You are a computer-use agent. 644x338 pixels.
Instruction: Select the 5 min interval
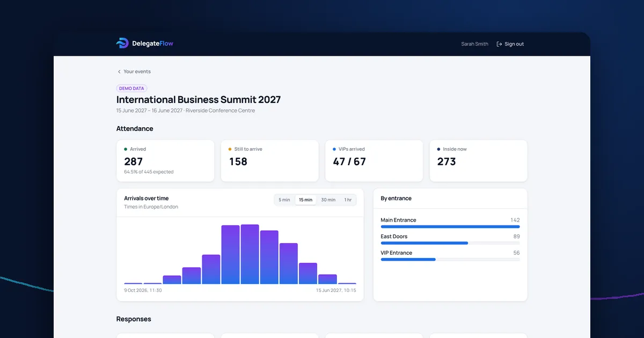284,200
